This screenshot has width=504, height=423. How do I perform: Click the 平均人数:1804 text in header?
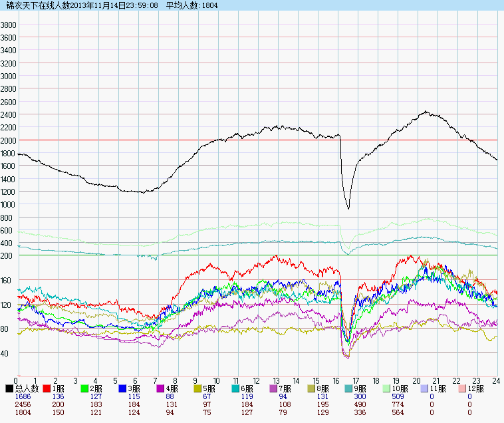pyautogui.click(x=191, y=5)
